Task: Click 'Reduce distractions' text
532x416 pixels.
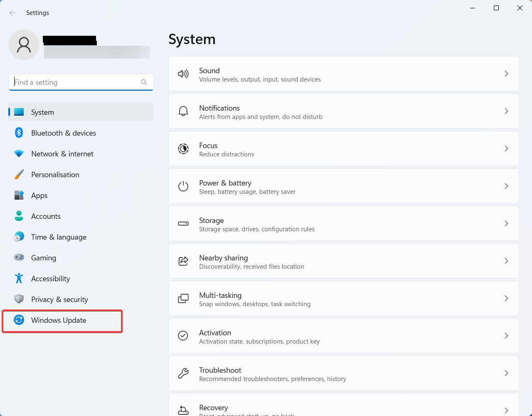Action: (x=227, y=154)
